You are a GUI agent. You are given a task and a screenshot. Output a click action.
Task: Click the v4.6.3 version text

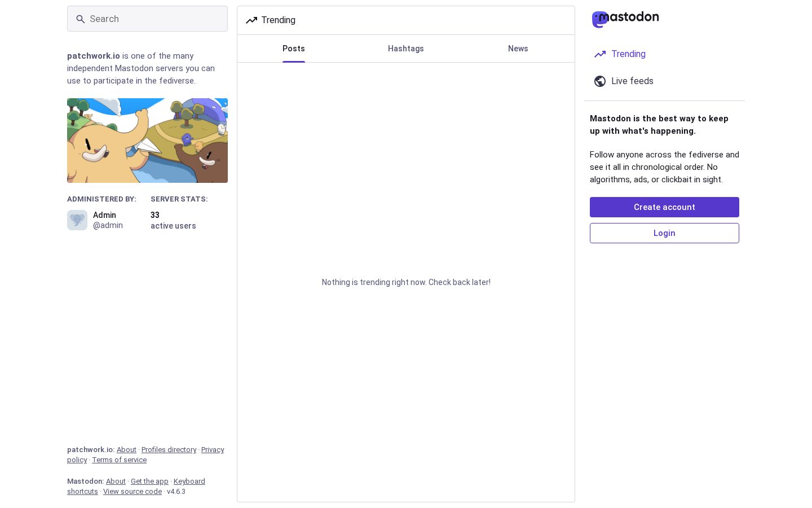(176, 492)
